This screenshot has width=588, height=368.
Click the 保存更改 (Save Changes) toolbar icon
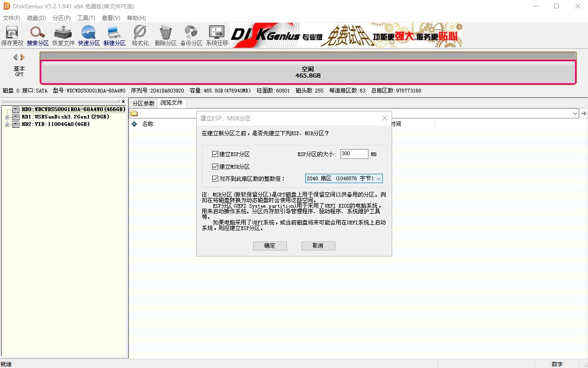click(12, 34)
